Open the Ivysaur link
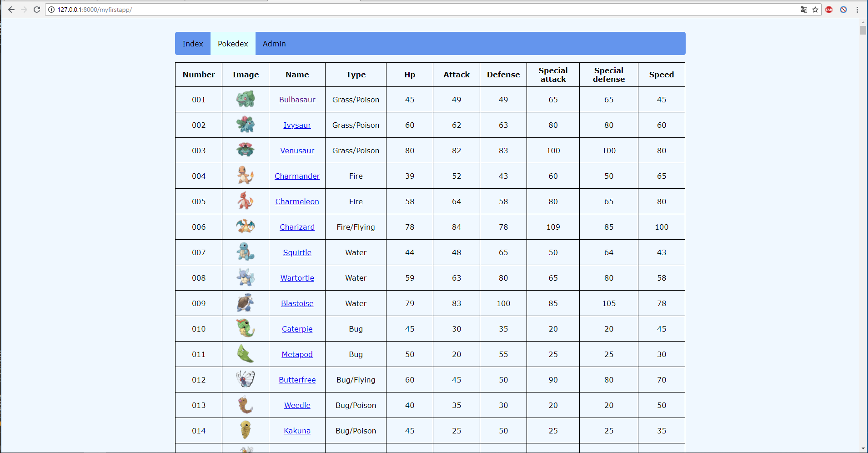The width and height of the screenshot is (868, 453). point(297,125)
